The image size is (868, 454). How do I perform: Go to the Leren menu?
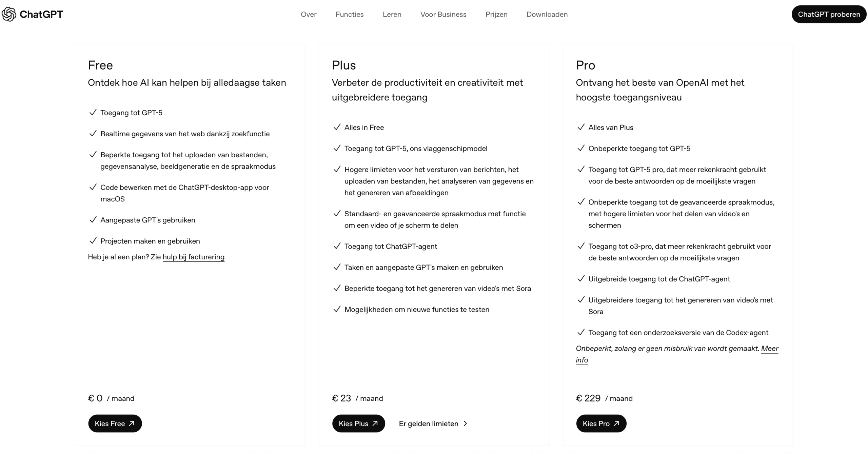coord(392,14)
